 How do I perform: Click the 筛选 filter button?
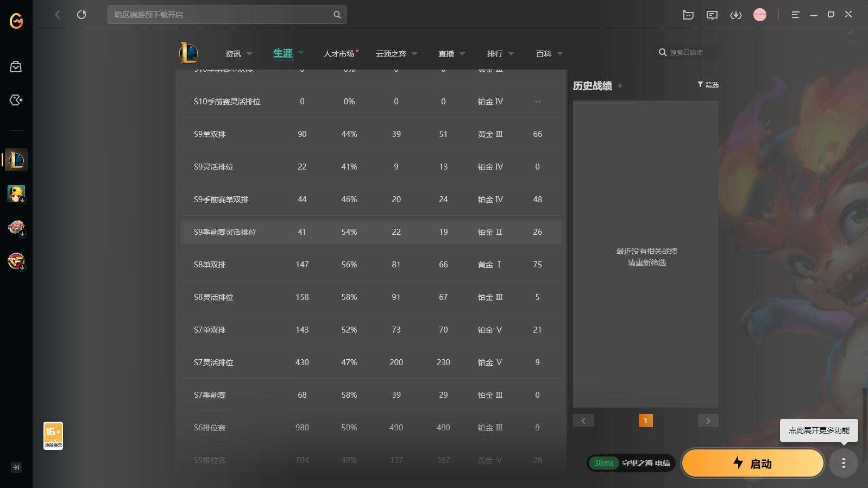[708, 85]
